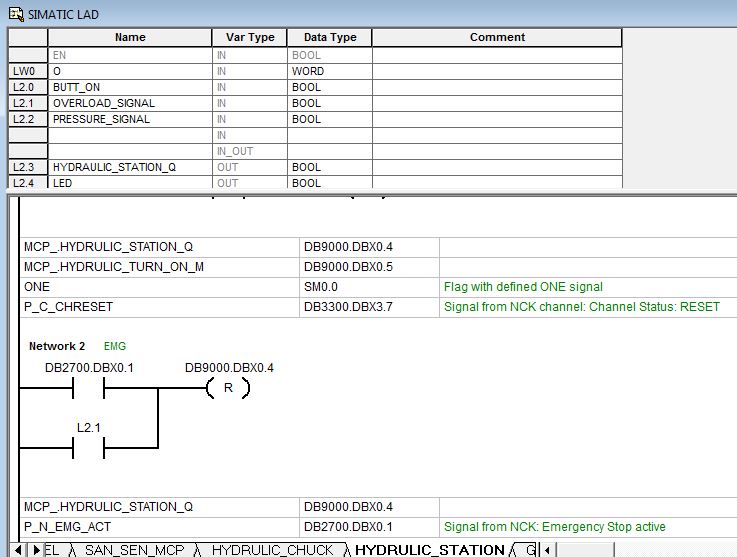Select the HYDRAULIC_STATION_Q output variable

[x=130, y=167]
